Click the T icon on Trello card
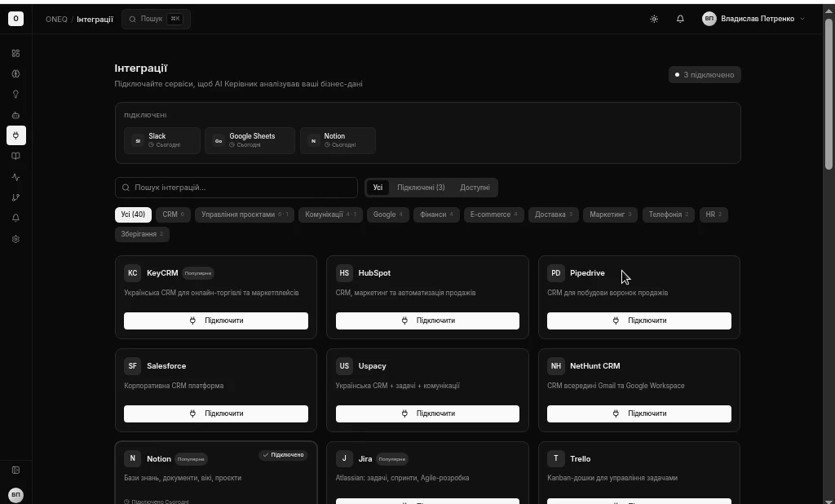 (x=556, y=458)
